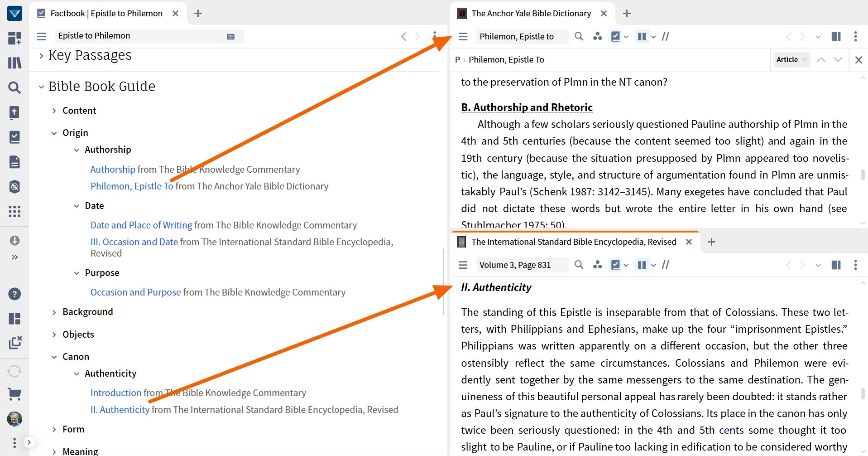
Task: Click the ISBE panel scrollbar thumb
Action: 863,393
